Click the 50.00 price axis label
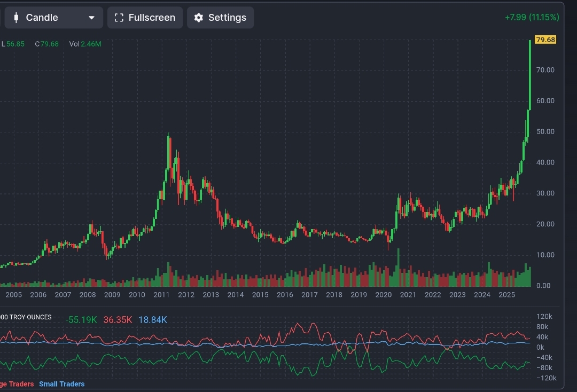 (545, 132)
